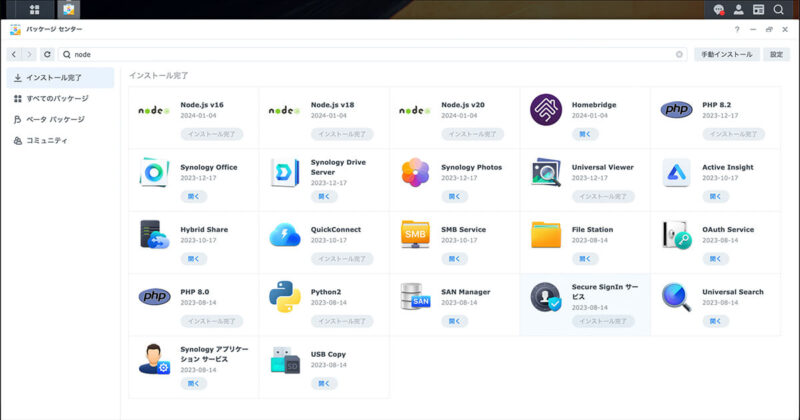Image resolution: width=800 pixels, height=420 pixels.
Task: Click the Universal Viewer package title
Action: (x=603, y=167)
